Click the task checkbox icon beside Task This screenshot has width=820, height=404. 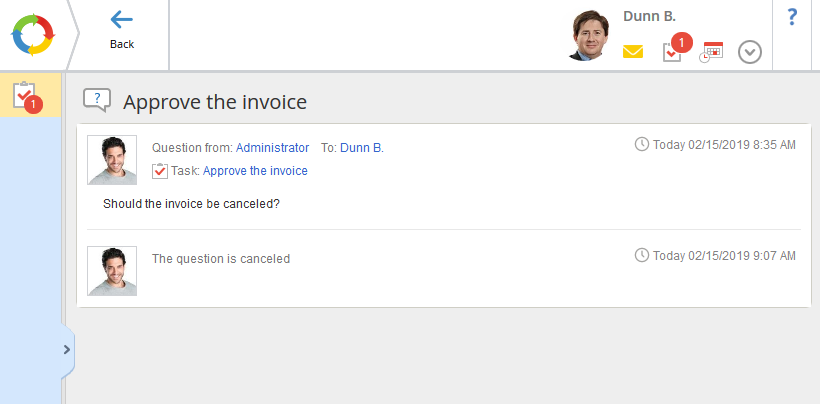pos(160,171)
